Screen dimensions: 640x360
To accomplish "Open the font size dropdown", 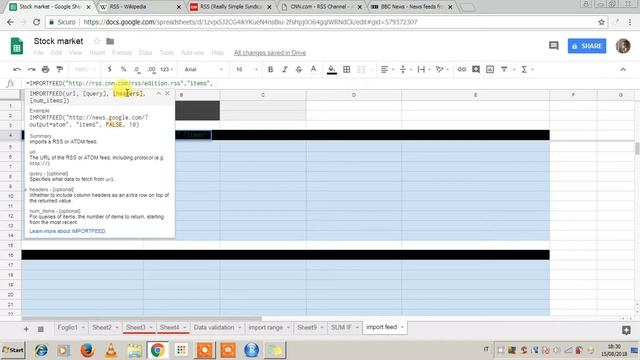I will point(247,69).
